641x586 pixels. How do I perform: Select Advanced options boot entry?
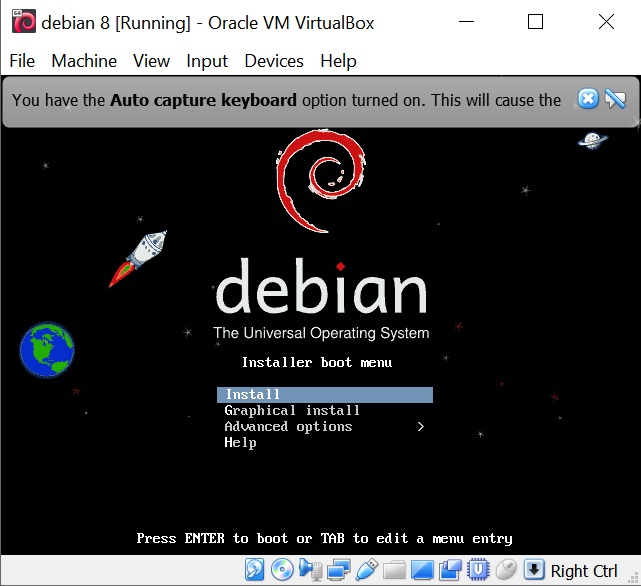pyautogui.click(x=288, y=427)
